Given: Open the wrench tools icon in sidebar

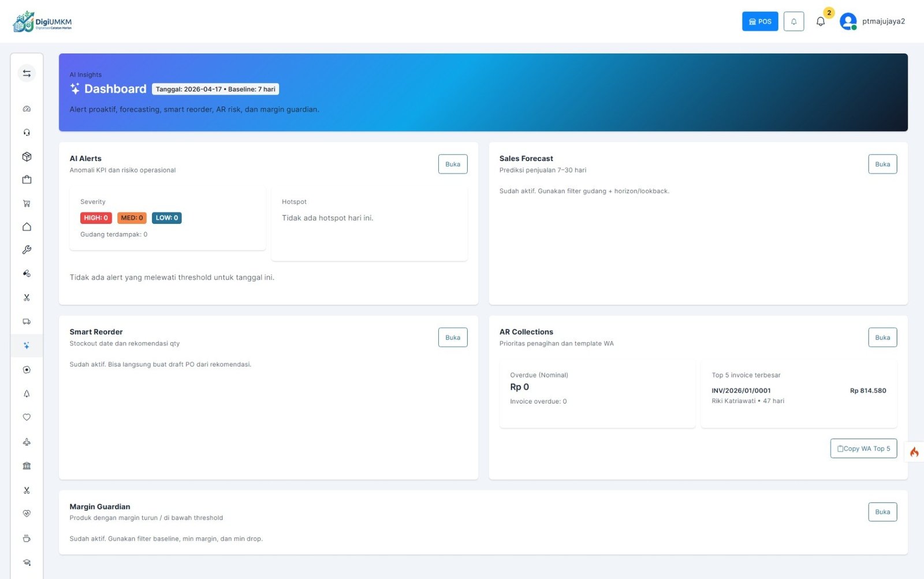Looking at the screenshot, I should [x=27, y=250].
